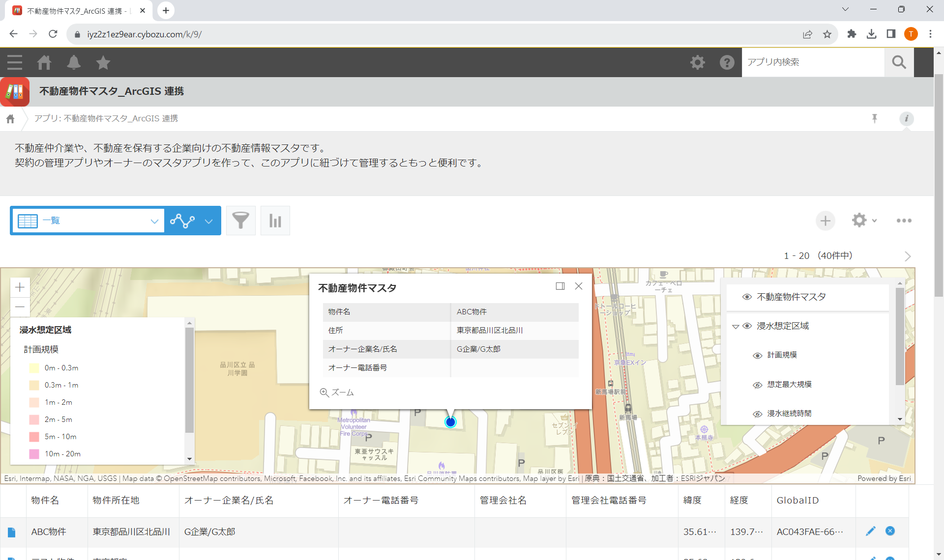944x560 pixels.
Task: Edit the ABC物件 record with pencil icon
Action: 871,531
